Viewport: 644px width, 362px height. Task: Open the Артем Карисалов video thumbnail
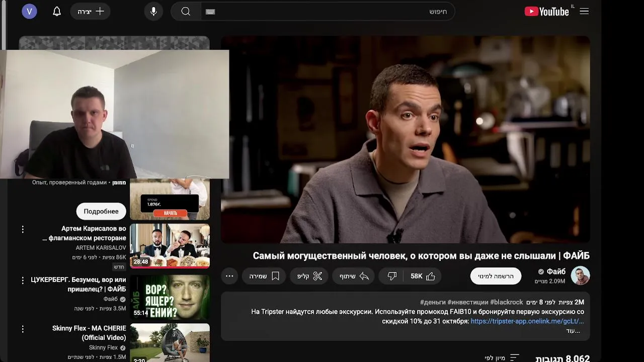pos(170,246)
